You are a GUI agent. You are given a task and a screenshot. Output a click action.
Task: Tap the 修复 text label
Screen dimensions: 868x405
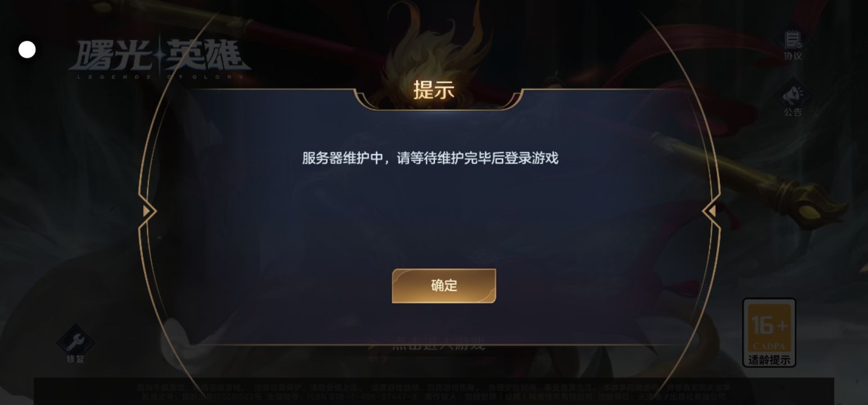tap(75, 359)
